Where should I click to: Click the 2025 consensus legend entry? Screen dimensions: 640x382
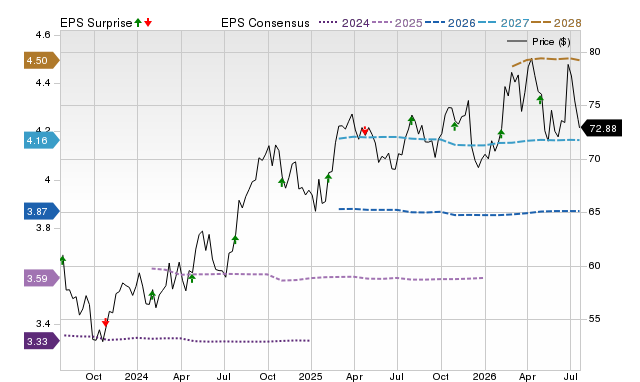pos(397,23)
